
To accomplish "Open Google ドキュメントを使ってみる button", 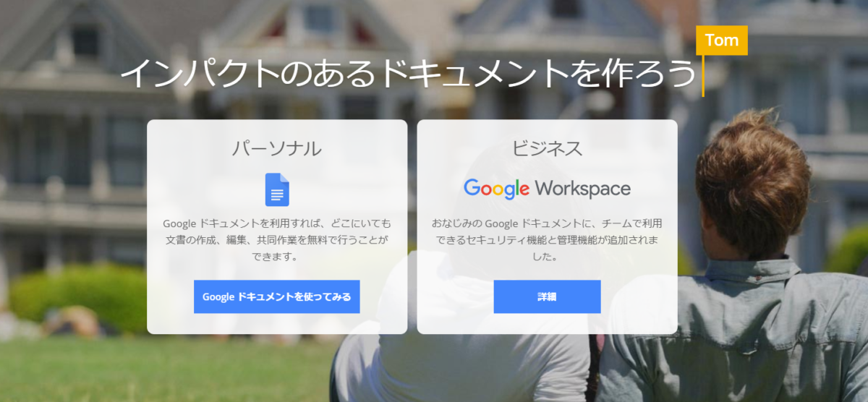I will pyautogui.click(x=277, y=296).
